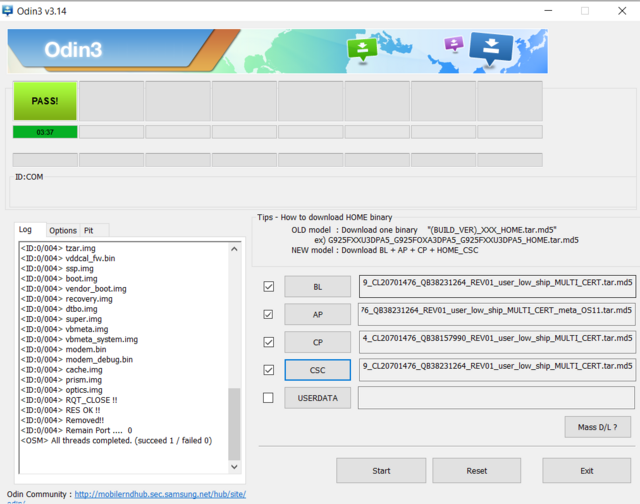Enable the USERDATA checkbox
640x504 pixels.
coord(269,397)
